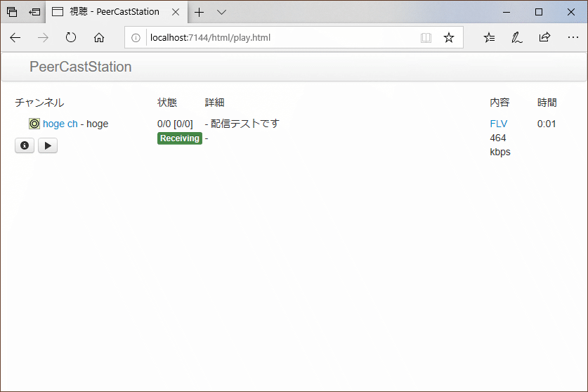Image resolution: width=588 pixels, height=392 pixels.
Task: Open the PeerCastStation home title
Action: [81, 67]
